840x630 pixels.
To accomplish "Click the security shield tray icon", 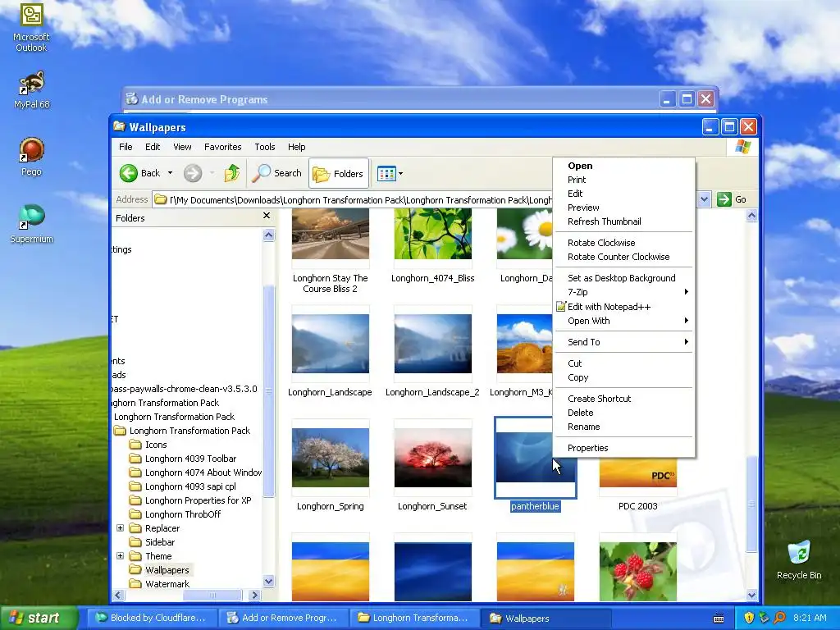I will [749, 618].
